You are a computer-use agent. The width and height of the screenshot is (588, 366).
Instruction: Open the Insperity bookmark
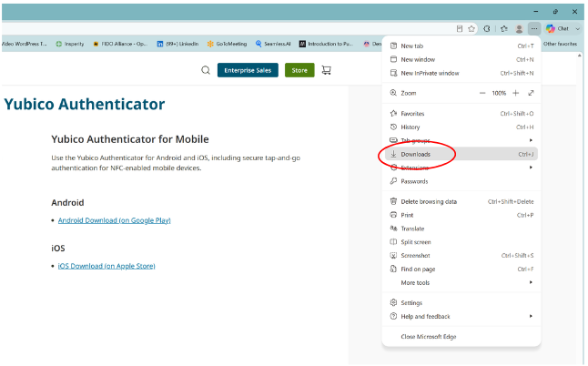click(x=70, y=44)
